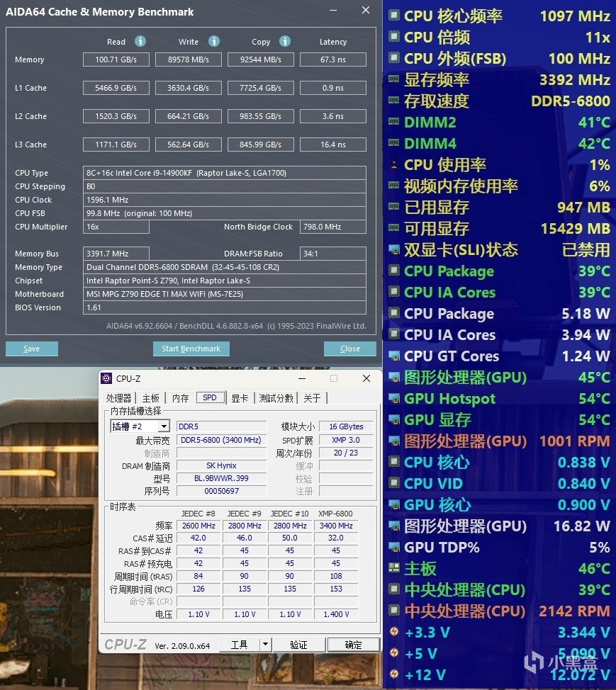Image resolution: width=616 pixels, height=690 pixels.
Task: Click the monitor icon beside GPU Hotspot
Action: [x=393, y=398]
